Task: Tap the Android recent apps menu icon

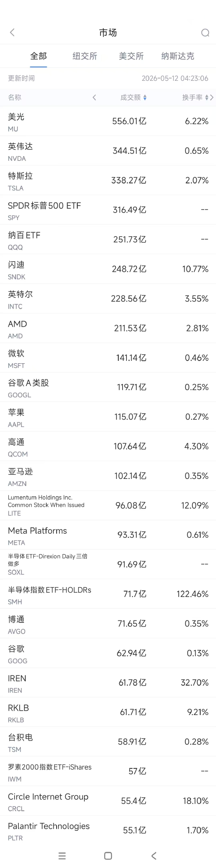Action: 62,856
